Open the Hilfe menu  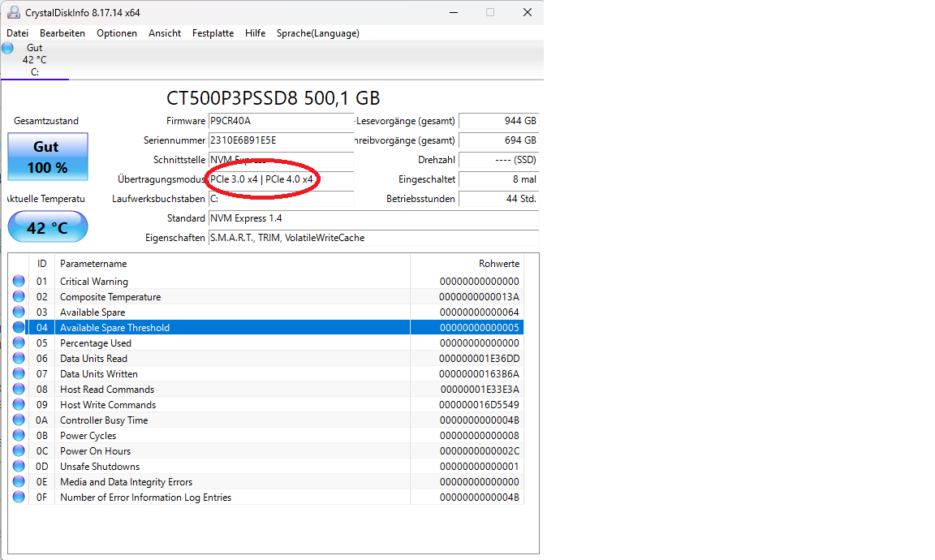point(255,33)
